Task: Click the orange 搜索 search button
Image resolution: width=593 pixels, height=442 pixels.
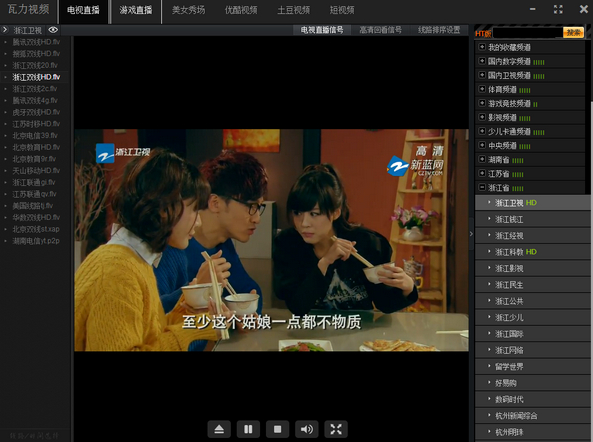Action: click(x=573, y=33)
